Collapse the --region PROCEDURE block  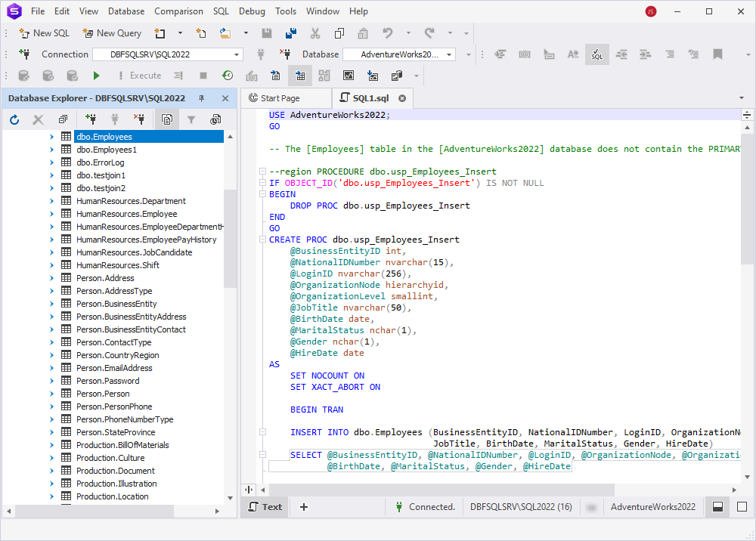point(263,172)
